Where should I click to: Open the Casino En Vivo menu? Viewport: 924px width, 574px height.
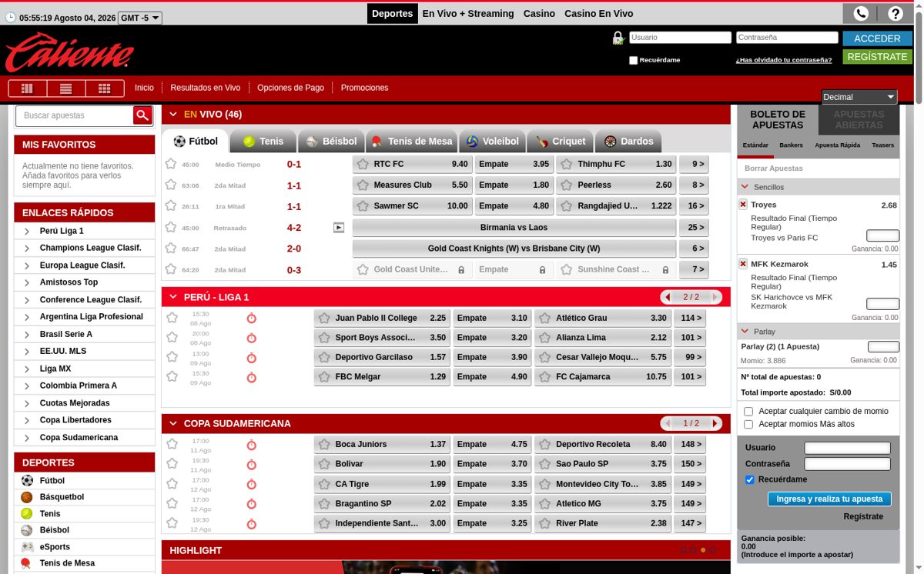(x=599, y=14)
